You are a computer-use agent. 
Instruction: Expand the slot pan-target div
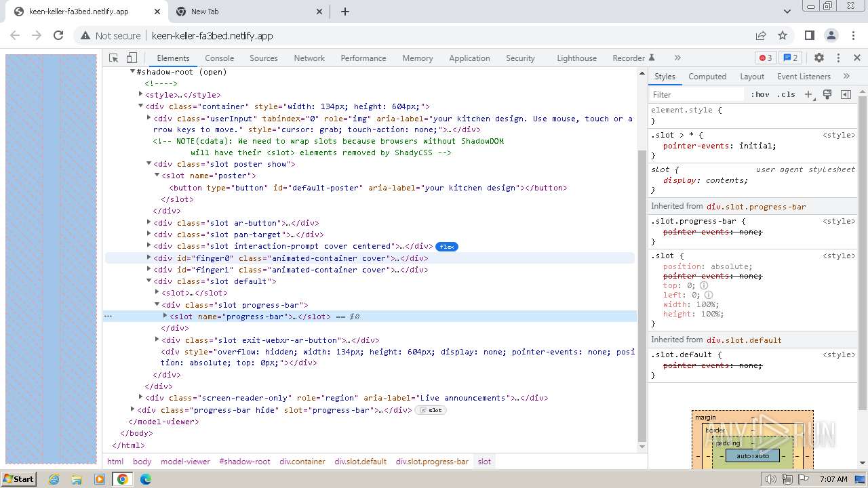coord(149,234)
